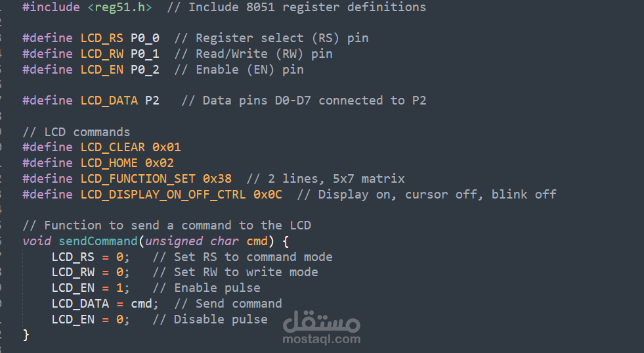Click the LCD_DISPLAY_ON_OFF_CTRL macro name
This screenshot has width=644, height=353.
click(163, 195)
